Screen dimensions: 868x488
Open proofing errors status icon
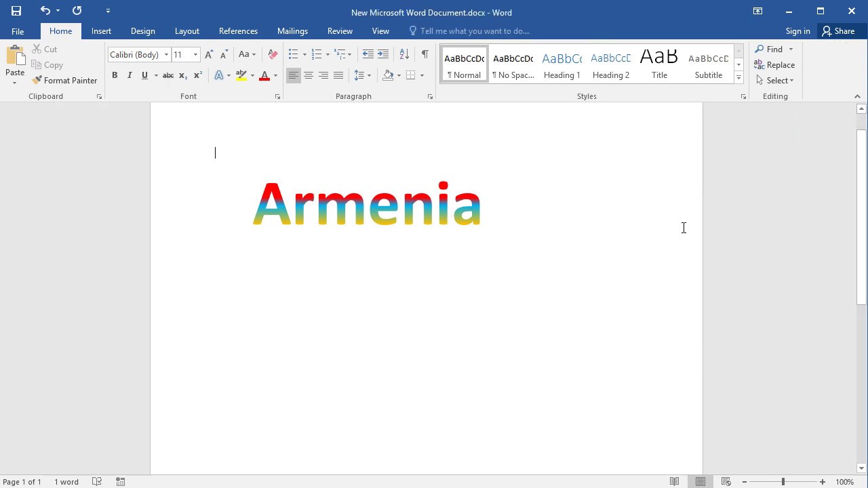pos(97,482)
